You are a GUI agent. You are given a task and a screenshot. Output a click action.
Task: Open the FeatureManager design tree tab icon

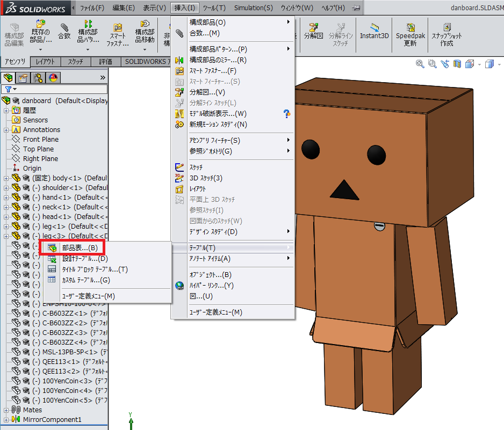pos(9,77)
